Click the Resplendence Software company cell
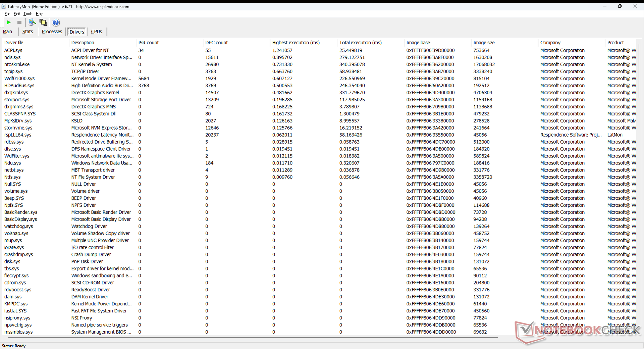Viewport: 644px width, 349px height. pyautogui.click(x=571, y=135)
